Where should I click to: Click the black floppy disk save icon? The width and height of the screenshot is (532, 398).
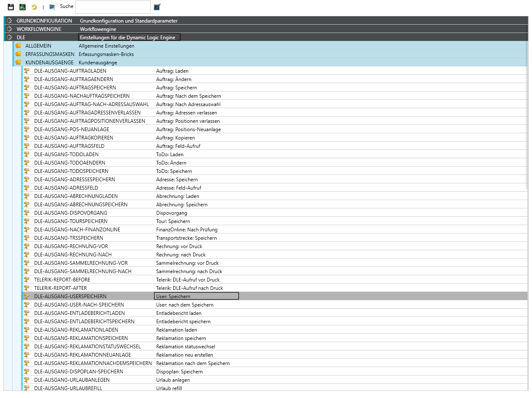coord(11,7)
